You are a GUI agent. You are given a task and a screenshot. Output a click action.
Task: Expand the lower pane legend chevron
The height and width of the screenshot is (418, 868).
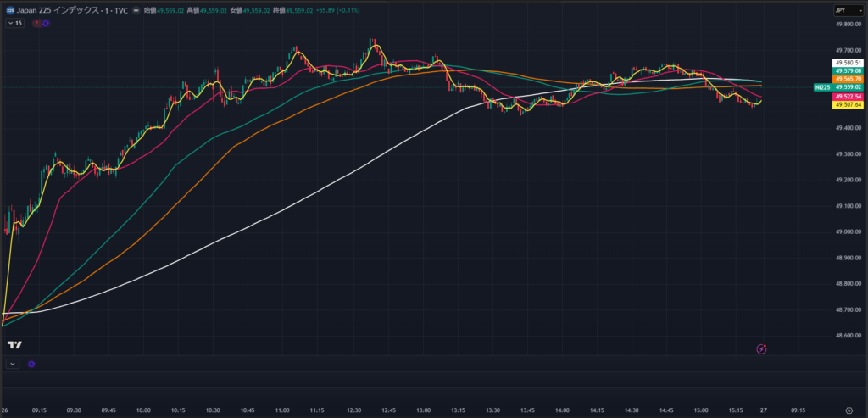tap(12, 364)
